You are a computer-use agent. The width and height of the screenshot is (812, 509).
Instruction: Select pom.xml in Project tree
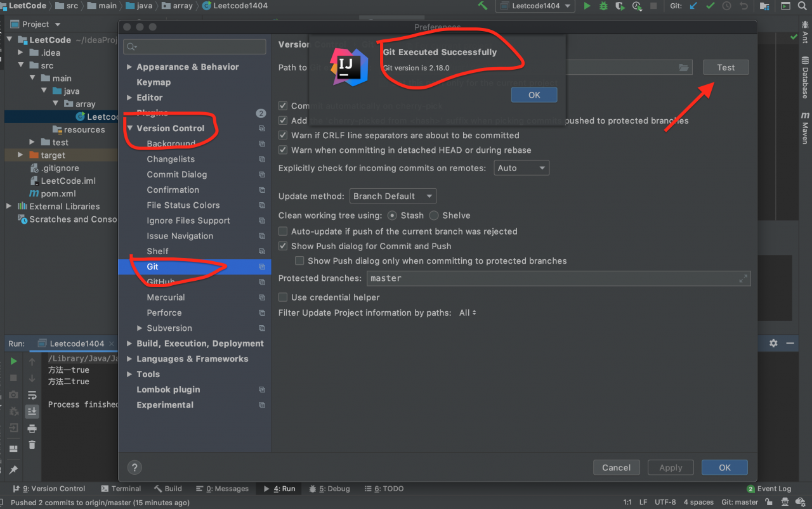pyautogui.click(x=58, y=193)
